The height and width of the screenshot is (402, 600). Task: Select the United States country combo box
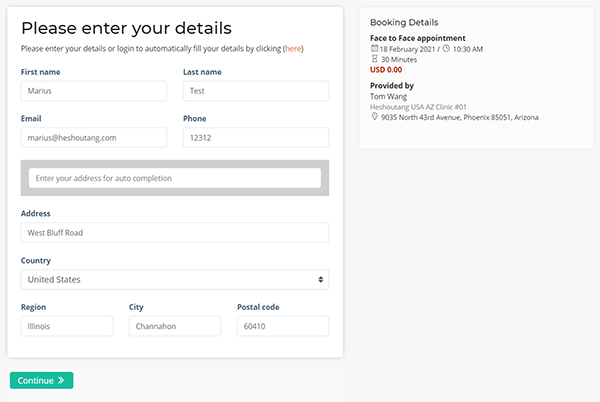[175, 280]
